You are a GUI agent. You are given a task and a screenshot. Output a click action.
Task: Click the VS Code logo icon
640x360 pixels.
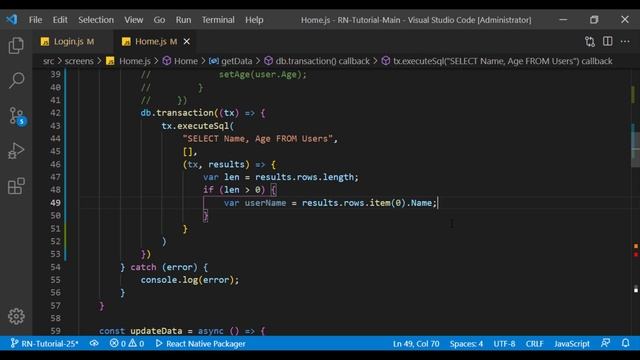click(12, 19)
